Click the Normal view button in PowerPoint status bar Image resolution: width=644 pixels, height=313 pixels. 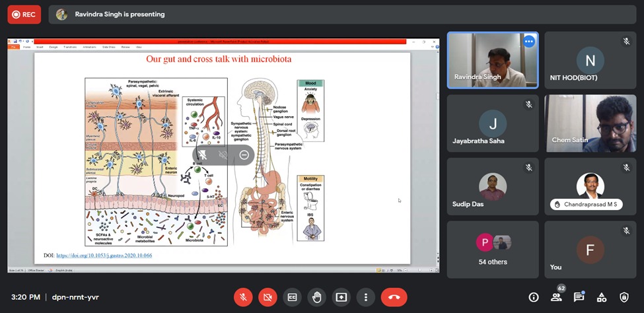tap(378, 270)
